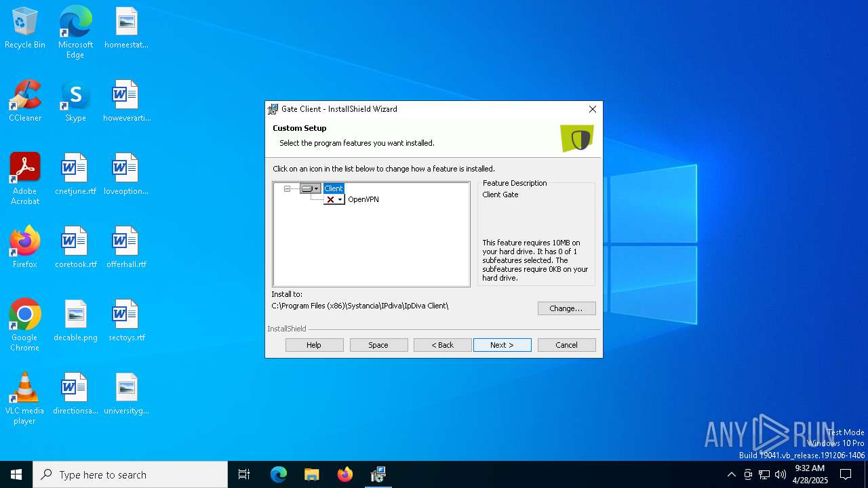Click the taskbar search box
The width and height of the screenshot is (868, 488).
pyautogui.click(x=130, y=474)
